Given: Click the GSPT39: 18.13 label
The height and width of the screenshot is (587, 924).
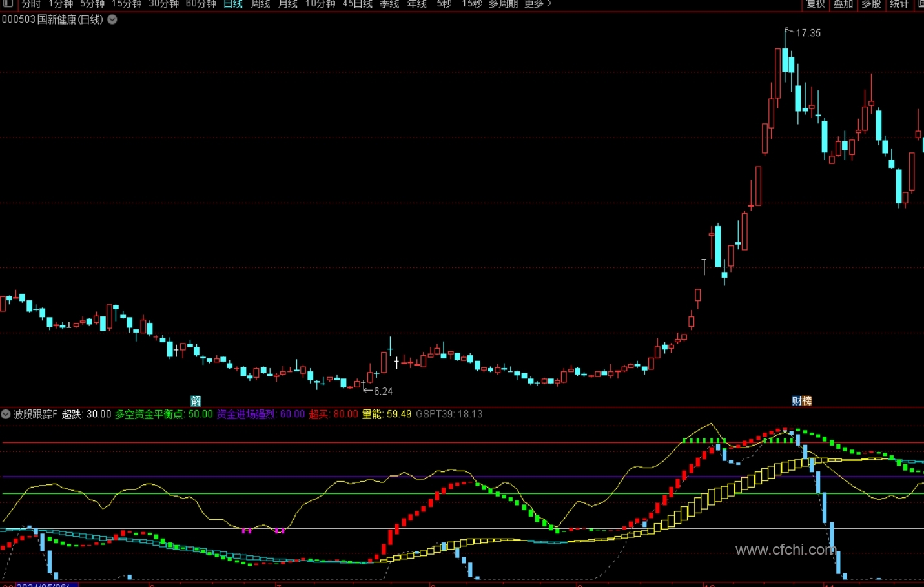Looking at the screenshot, I should coord(449,414).
